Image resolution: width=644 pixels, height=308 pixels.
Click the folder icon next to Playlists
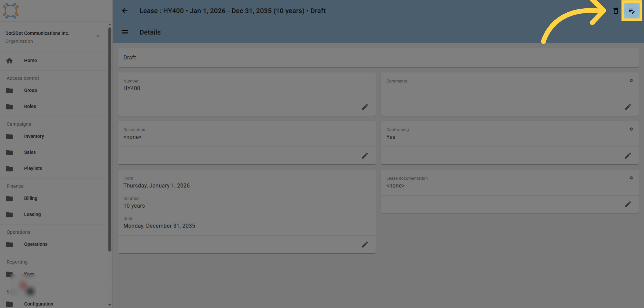pos(9,168)
